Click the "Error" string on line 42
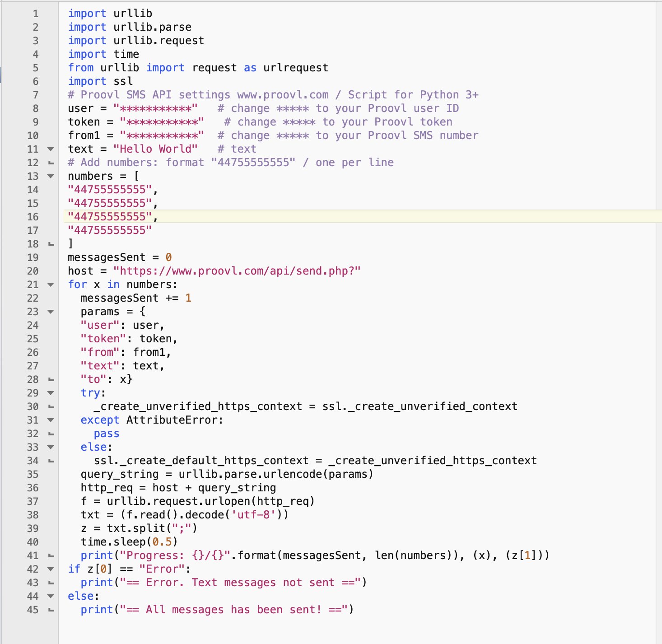Viewport: 662px width, 644px height. coord(162,569)
